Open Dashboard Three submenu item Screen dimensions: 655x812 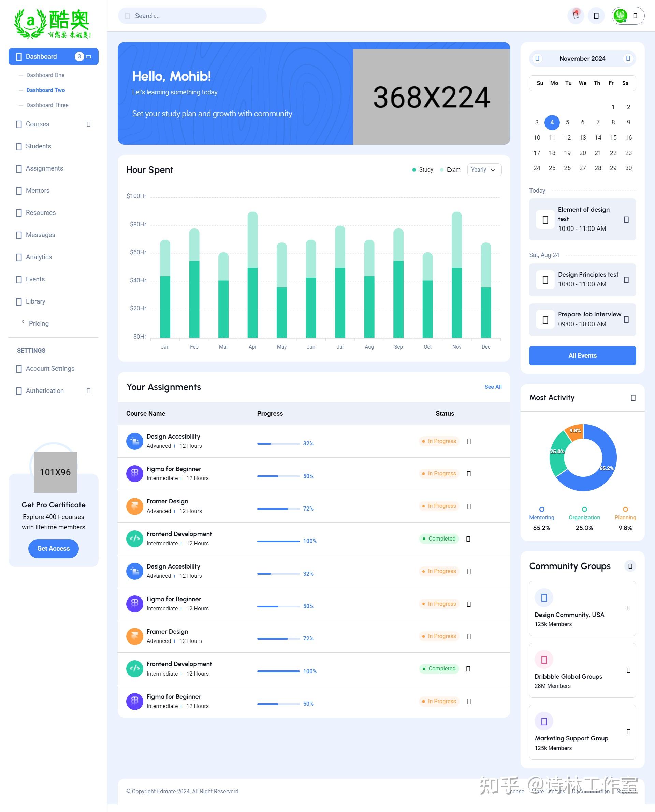coord(47,105)
